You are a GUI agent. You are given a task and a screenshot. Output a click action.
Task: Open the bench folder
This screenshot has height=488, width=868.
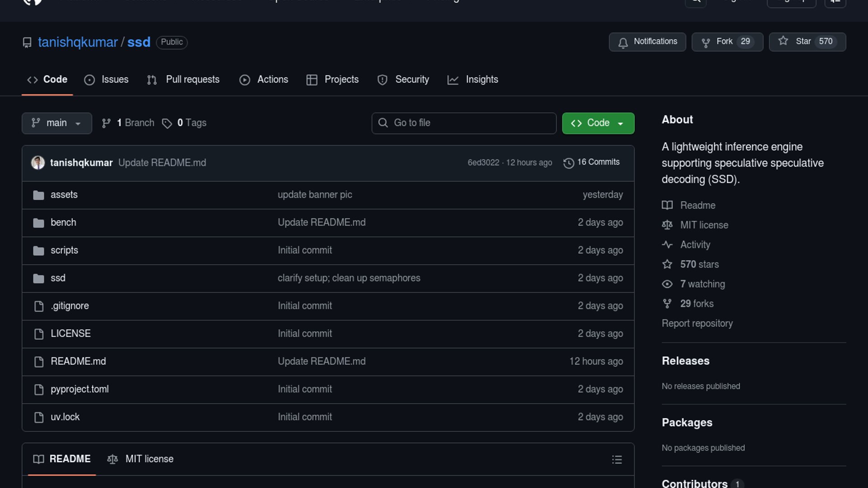click(x=63, y=222)
